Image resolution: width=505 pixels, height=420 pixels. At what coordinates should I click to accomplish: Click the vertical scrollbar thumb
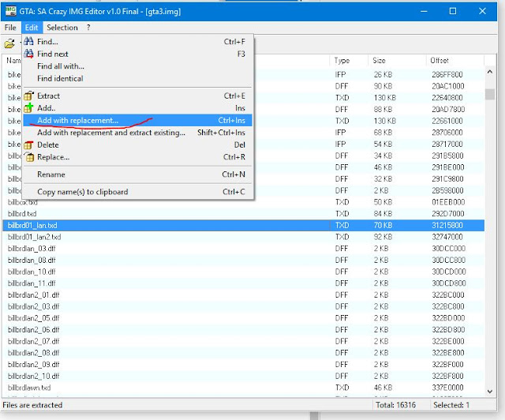coord(490,95)
